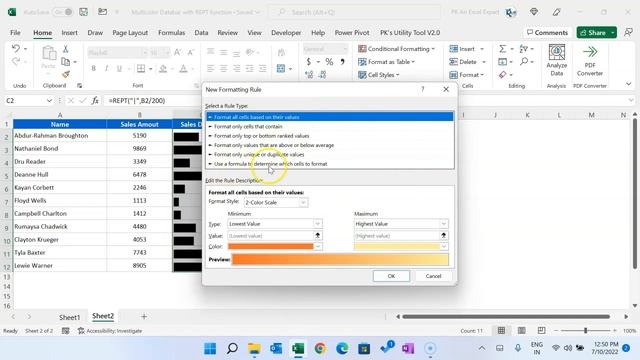Screen dimensions: 640x360
Task: Click the Find & Select magnifier icon
Action: [524, 62]
